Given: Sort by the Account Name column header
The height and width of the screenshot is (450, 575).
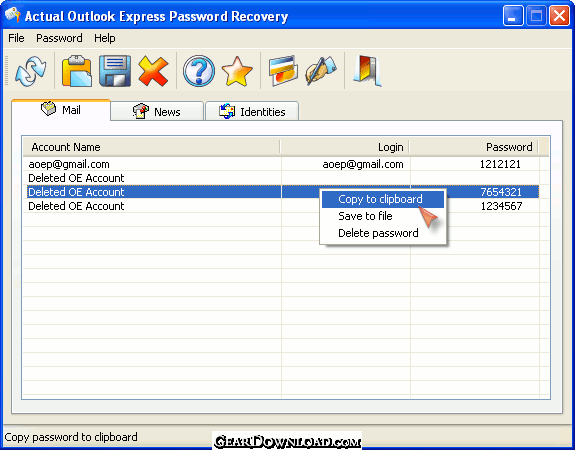Looking at the screenshot, I should click(151, 147).
